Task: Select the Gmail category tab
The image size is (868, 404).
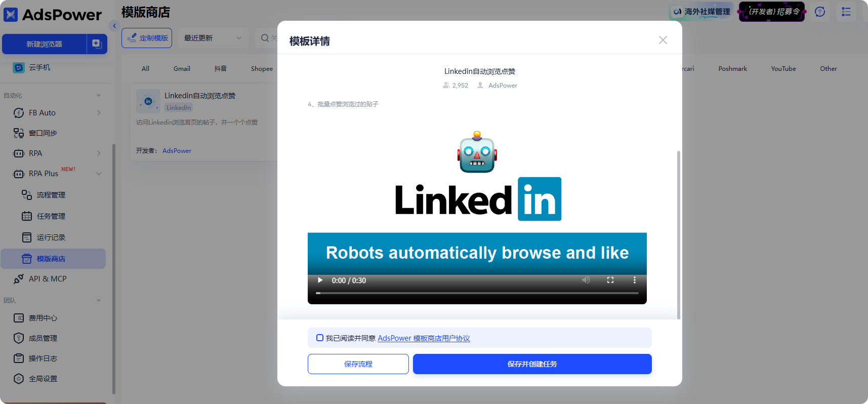Action: [182, 69]
